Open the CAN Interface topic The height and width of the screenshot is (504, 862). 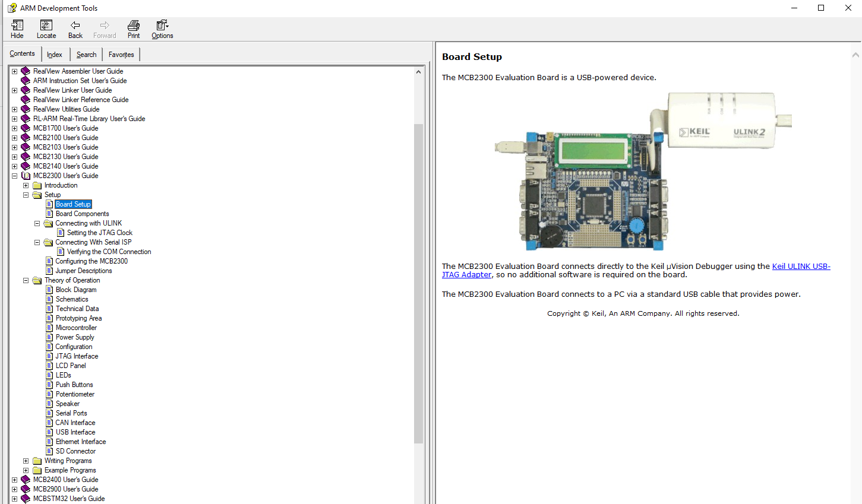[x=75, y=423]
